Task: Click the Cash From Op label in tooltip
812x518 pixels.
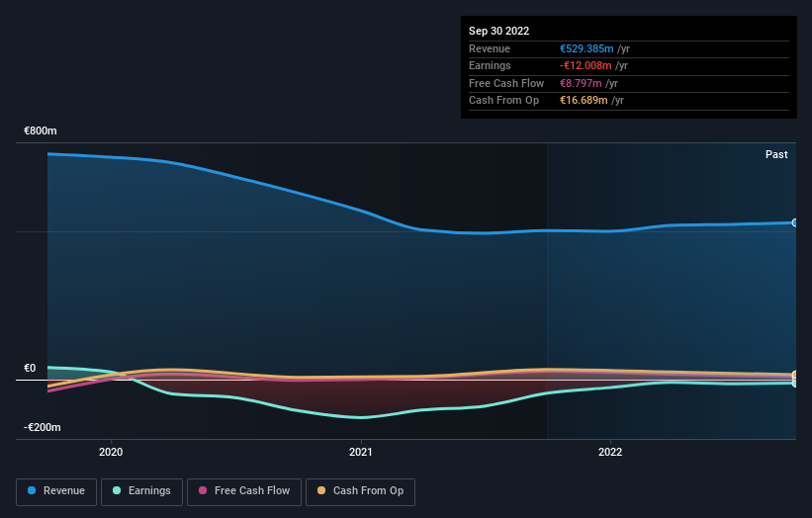Action: pos(503,101)
